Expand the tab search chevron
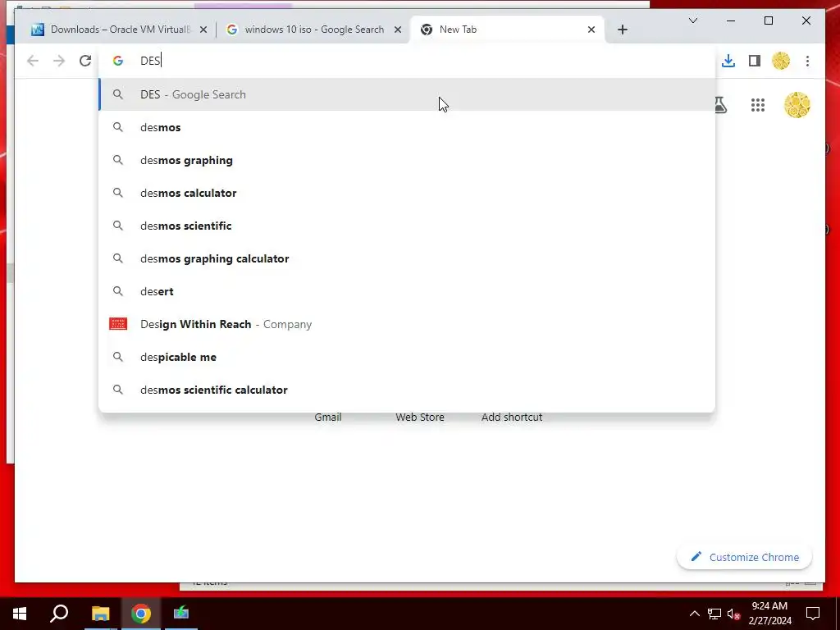 point(692,21)
